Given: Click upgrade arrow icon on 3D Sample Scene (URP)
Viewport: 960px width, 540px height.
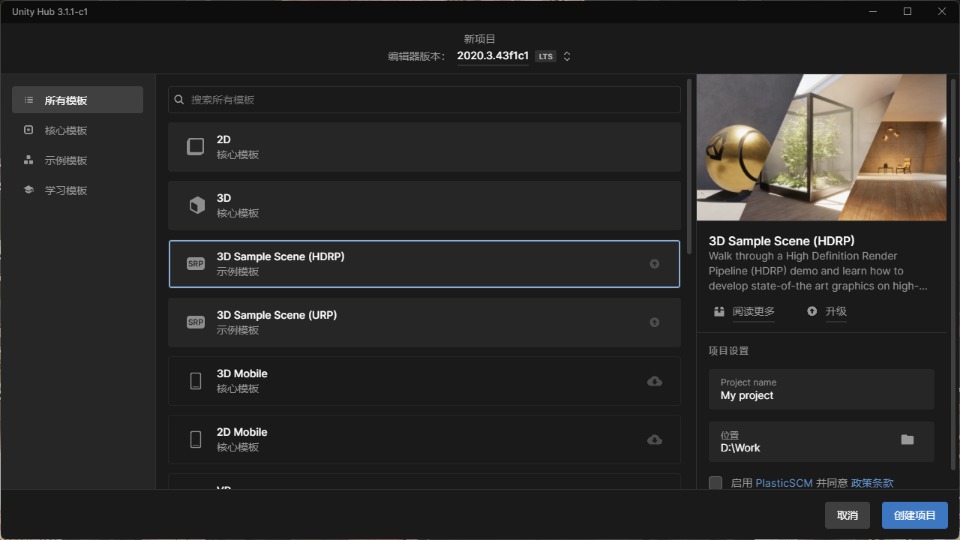Looking at the screenshot, I should click(x=654, y=322).
